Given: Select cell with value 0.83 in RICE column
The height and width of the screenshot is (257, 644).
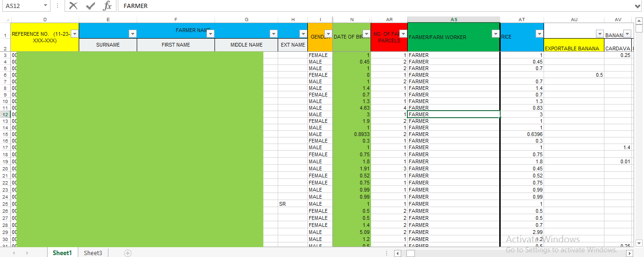Looking at the screenshot, I should pyautogui.click(x=522, y=108).
